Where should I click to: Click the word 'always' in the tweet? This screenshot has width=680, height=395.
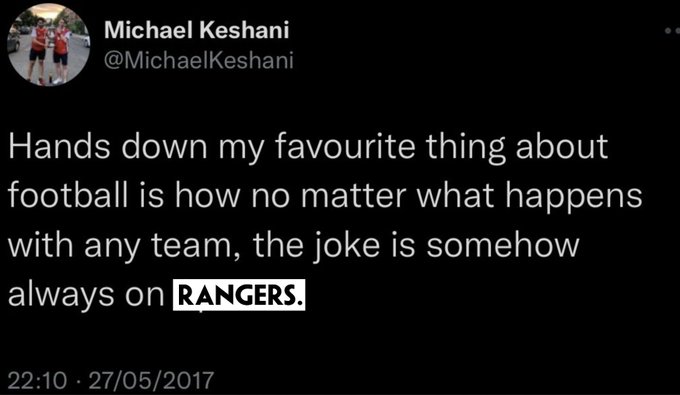62,297
